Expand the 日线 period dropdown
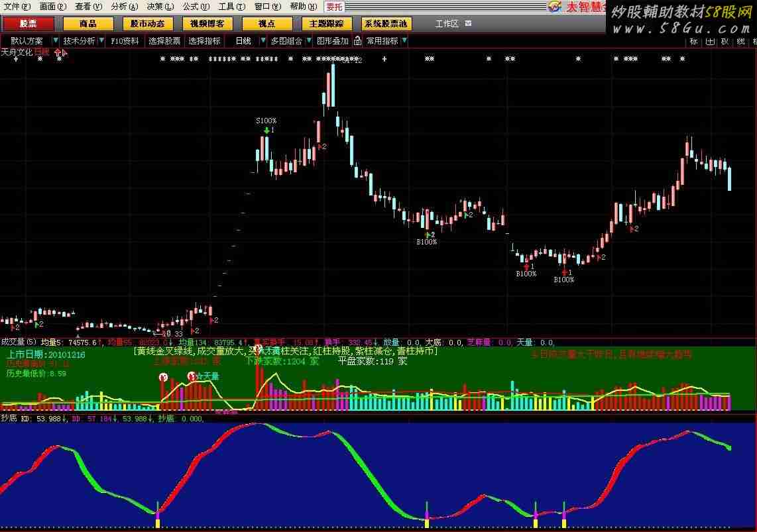The width and height of the screenshot is (757, 532). coord(263,41)
